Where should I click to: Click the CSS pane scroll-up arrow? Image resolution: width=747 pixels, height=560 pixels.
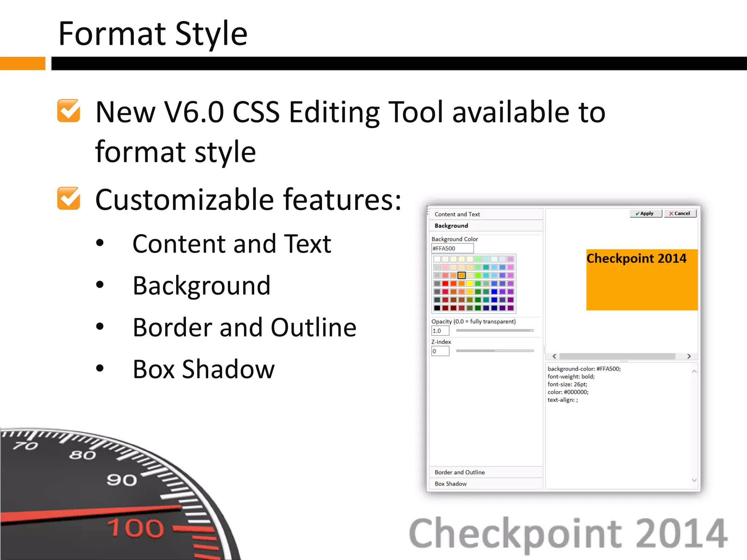pyautogui.click(x=694, y=372)
